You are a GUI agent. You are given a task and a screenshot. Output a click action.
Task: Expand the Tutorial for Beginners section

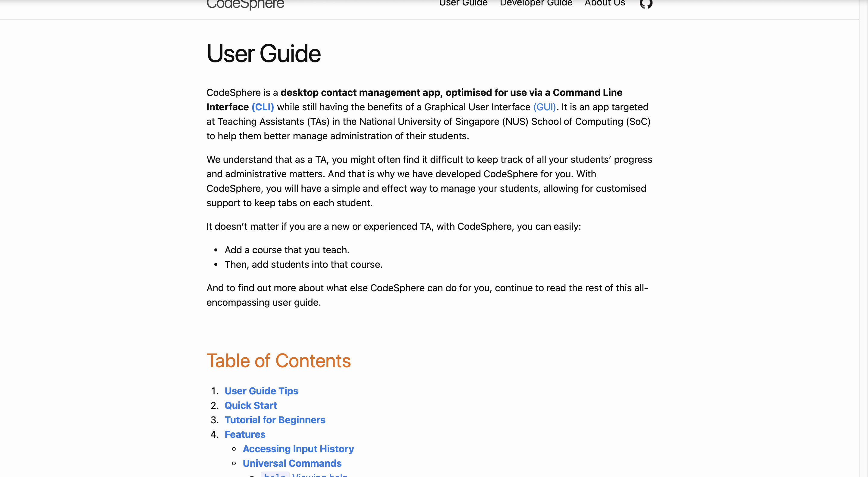(x=275, y=419)
